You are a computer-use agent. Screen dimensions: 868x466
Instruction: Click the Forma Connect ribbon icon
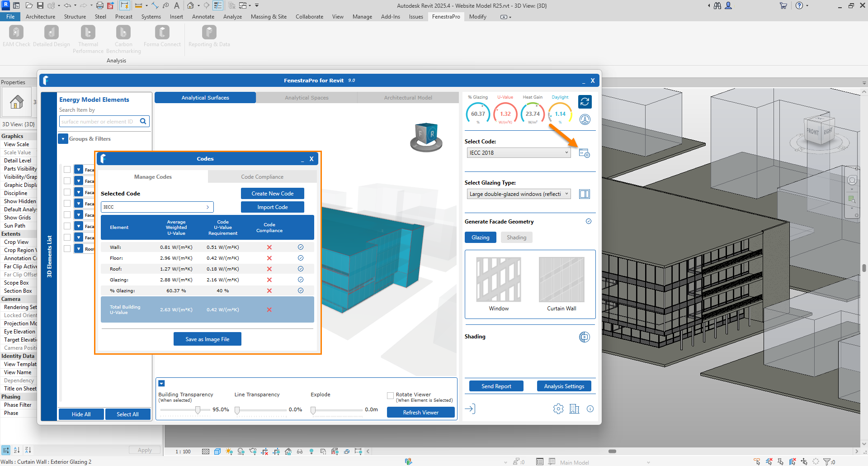click(x=162, y=33)
